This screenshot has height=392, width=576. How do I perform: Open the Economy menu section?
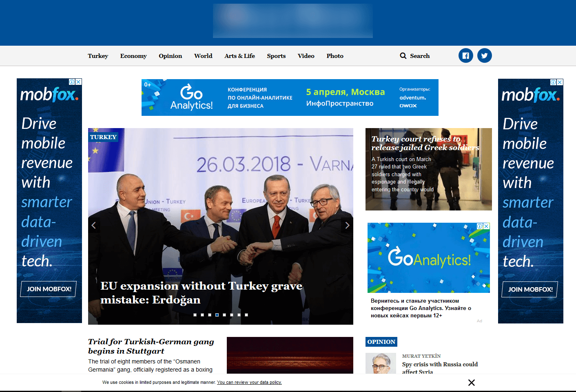point(133,56)
